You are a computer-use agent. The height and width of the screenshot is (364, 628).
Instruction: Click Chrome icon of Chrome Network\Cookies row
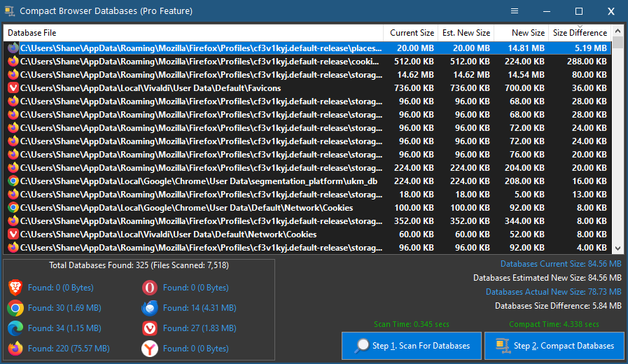(x=13, y=208)
